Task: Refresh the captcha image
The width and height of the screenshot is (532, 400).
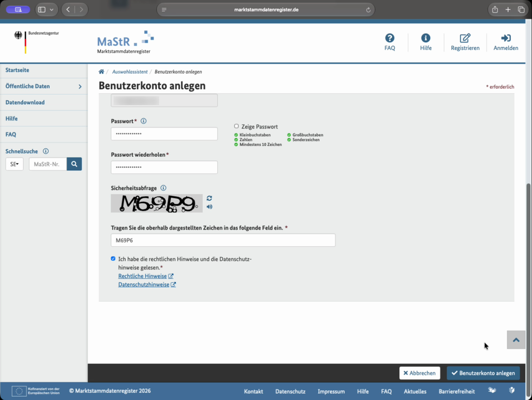Action: pyautogui.click(x=209, y=198)
